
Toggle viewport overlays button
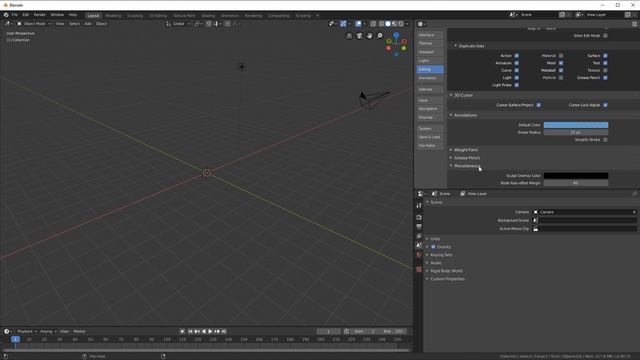pos(358,24)
